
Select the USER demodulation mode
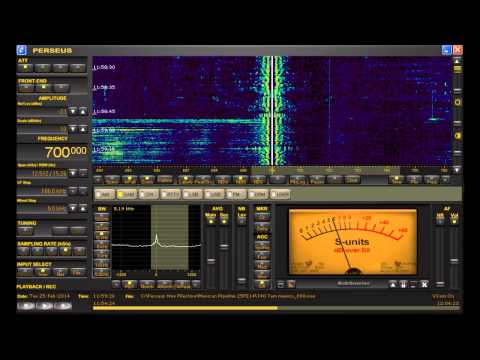click(x=280, y=194)
